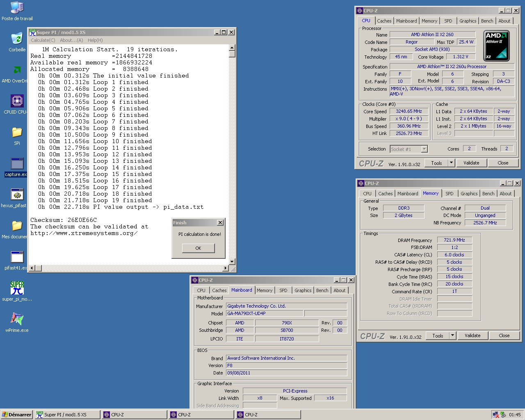Open the Démarrer start menu
Image resolution: width=525 pixels, height=420 pixels.
coord(17,415)
